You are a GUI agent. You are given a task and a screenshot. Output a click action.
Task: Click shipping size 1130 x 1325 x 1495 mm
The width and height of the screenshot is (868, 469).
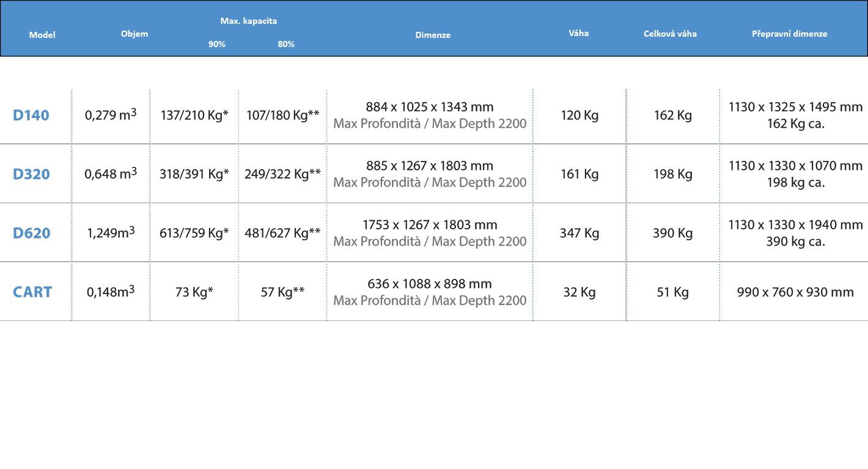795,107
